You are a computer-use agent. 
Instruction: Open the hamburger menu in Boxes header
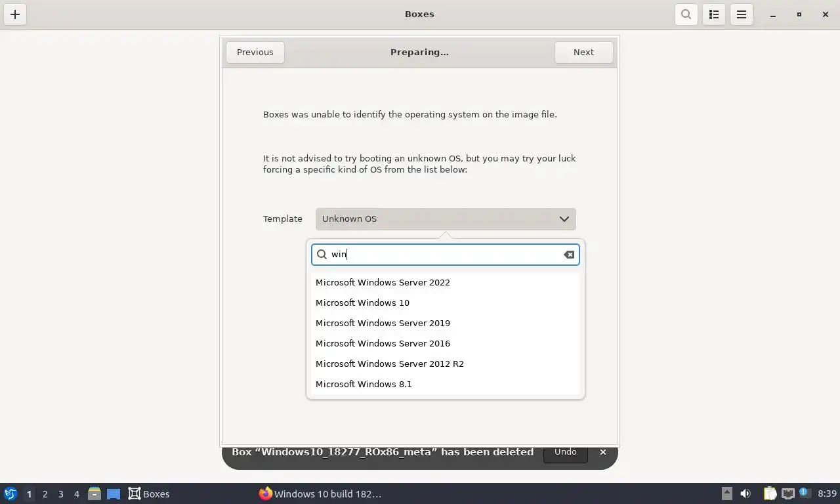click(x=742, y=14)
